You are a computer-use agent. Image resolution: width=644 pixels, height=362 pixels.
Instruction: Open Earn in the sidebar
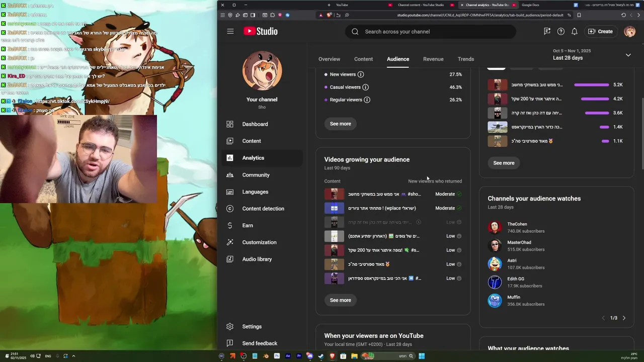(x=262, y=225)
